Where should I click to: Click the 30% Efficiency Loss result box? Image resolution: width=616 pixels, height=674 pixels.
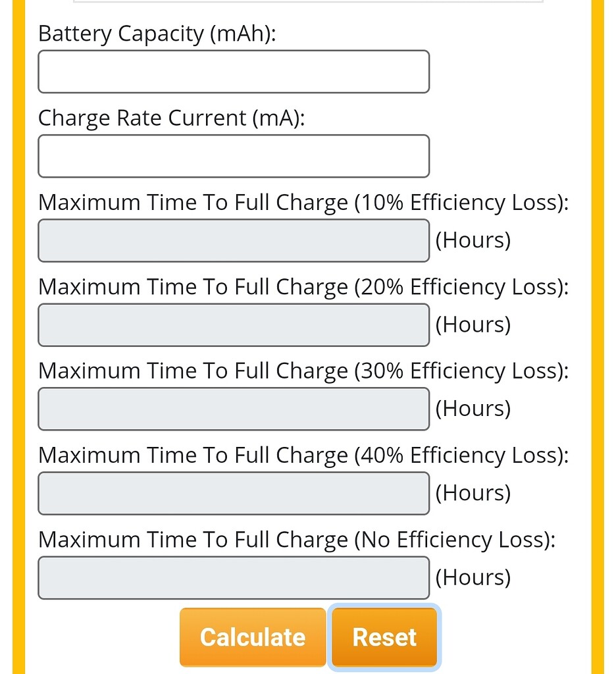(234, 408)
